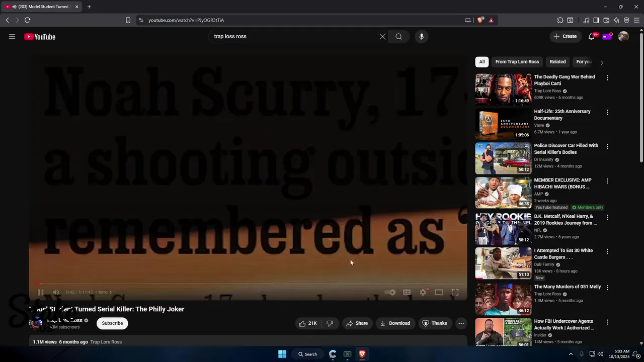The height and width of the screenshot is (362, 644).
Task: Go to the YouTube home logo
Action: click(x=40, y=36)
